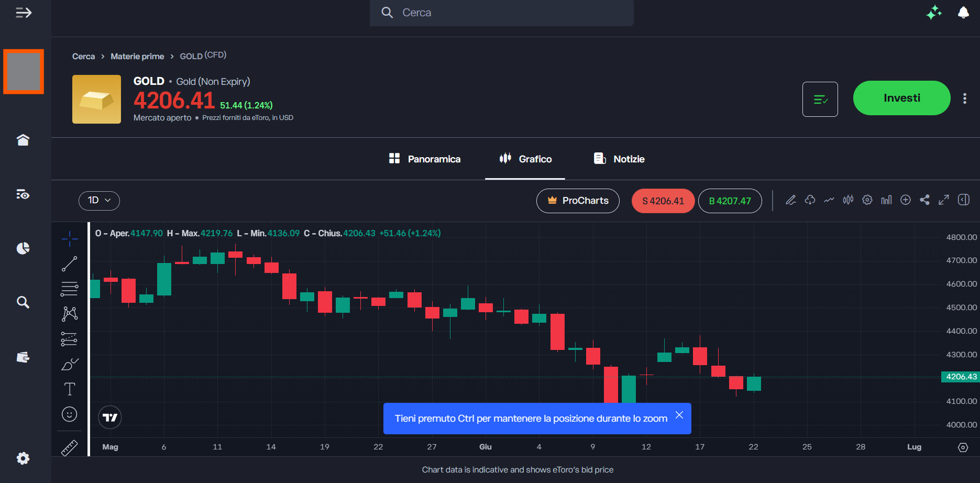
Task: Open the three-dot more options menu
Action: click(x=965, y=98)
